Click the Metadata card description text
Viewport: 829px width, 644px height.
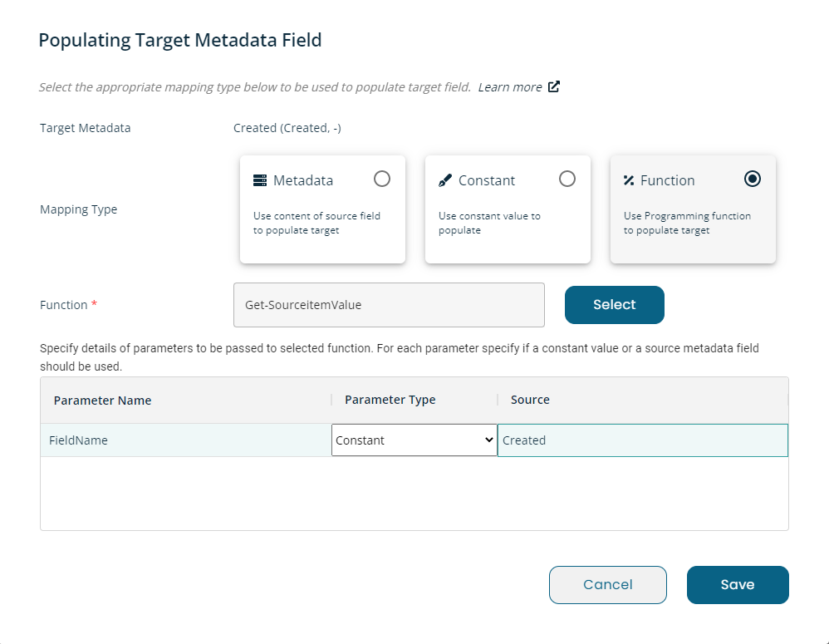[x=316, y=223]
